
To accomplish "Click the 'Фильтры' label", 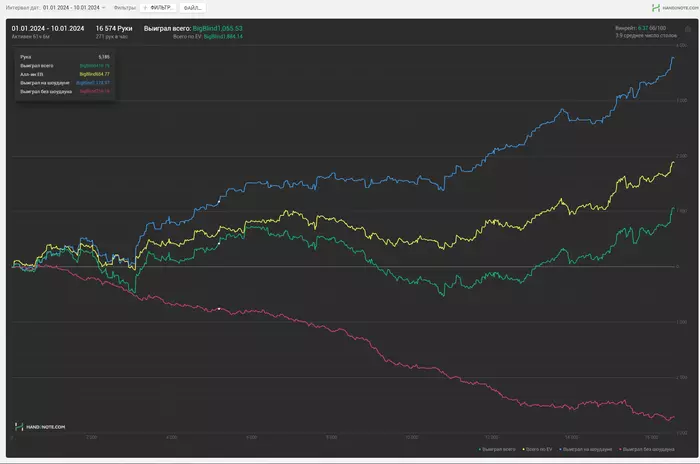I will point(125,8).
